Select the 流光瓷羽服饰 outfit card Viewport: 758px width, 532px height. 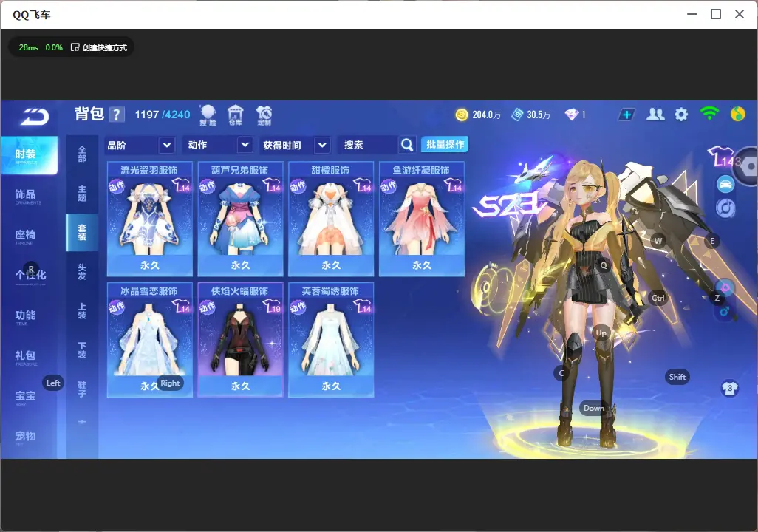point(150,219)
